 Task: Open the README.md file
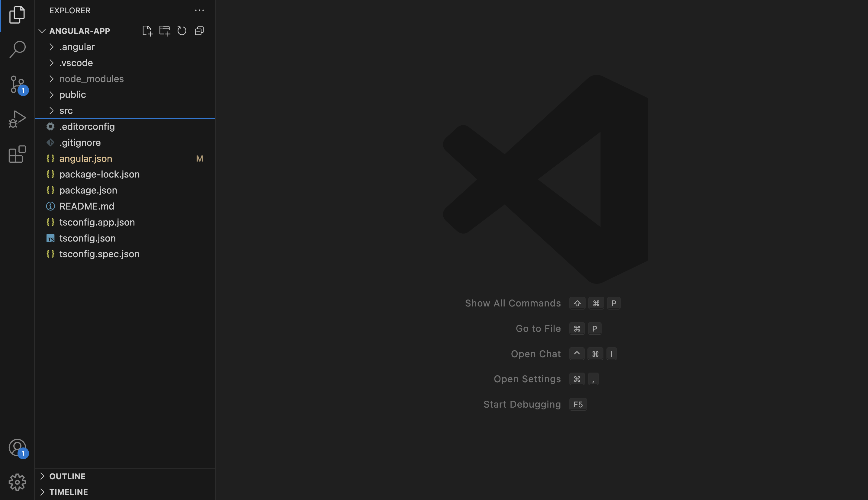(x=125, y=206)
